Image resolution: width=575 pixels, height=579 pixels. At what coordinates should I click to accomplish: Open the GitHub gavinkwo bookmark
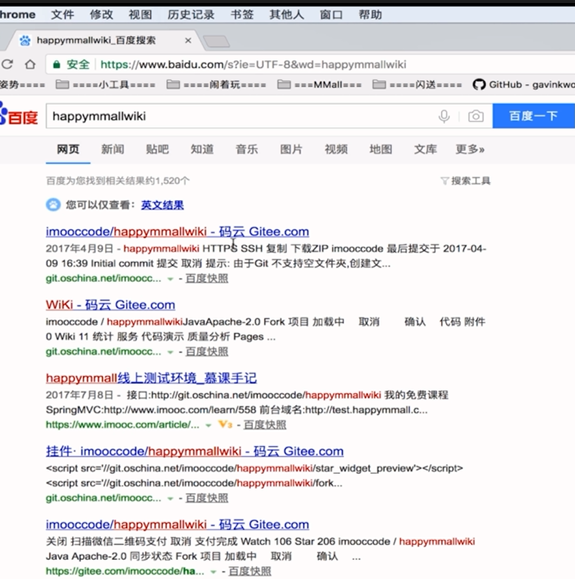pos(524,85)
